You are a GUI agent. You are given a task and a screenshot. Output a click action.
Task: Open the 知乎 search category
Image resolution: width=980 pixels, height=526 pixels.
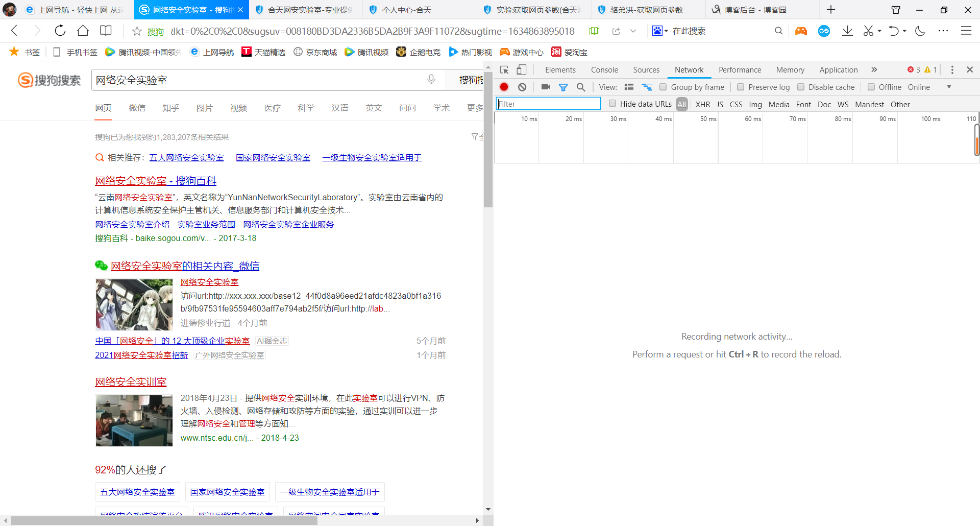170,108
